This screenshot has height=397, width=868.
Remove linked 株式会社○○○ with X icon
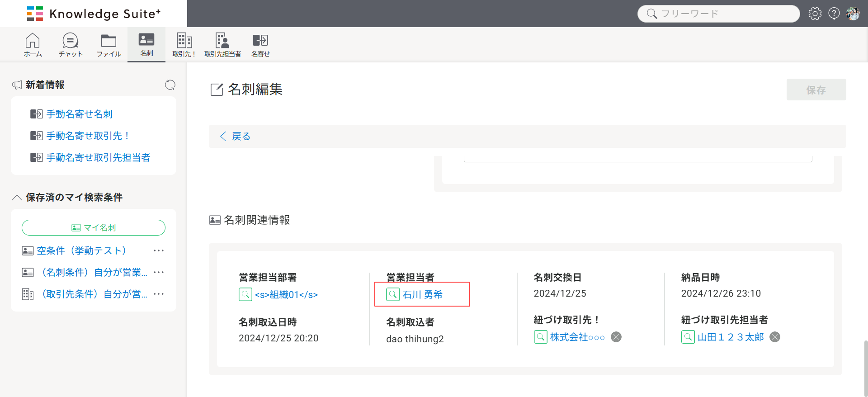pos(616,337)
